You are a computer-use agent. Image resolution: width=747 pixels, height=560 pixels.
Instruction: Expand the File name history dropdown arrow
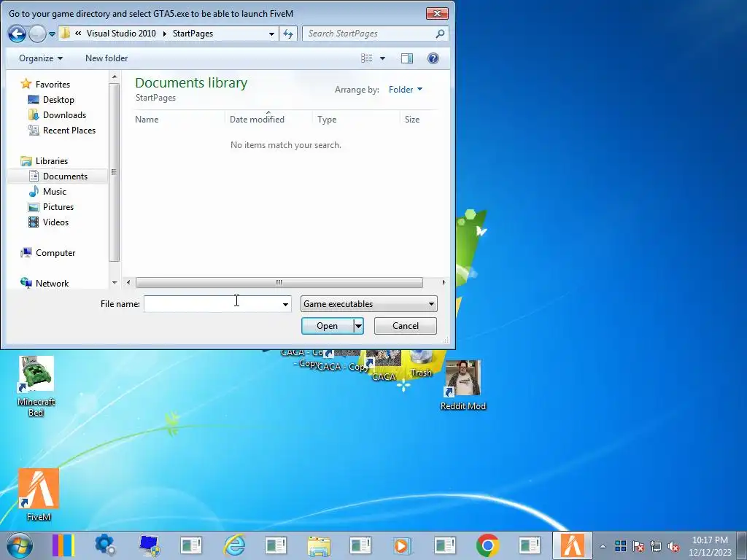pyautogui.click(x=285, y=304)
